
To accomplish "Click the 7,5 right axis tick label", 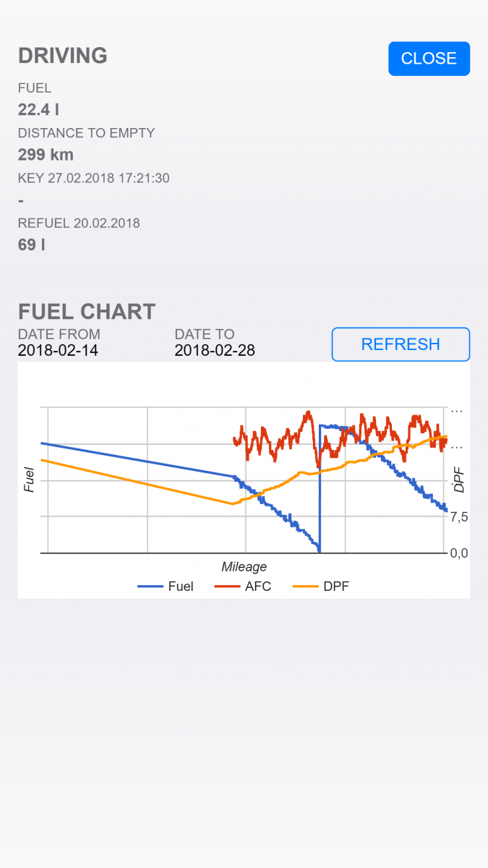I will click(459, 516).
